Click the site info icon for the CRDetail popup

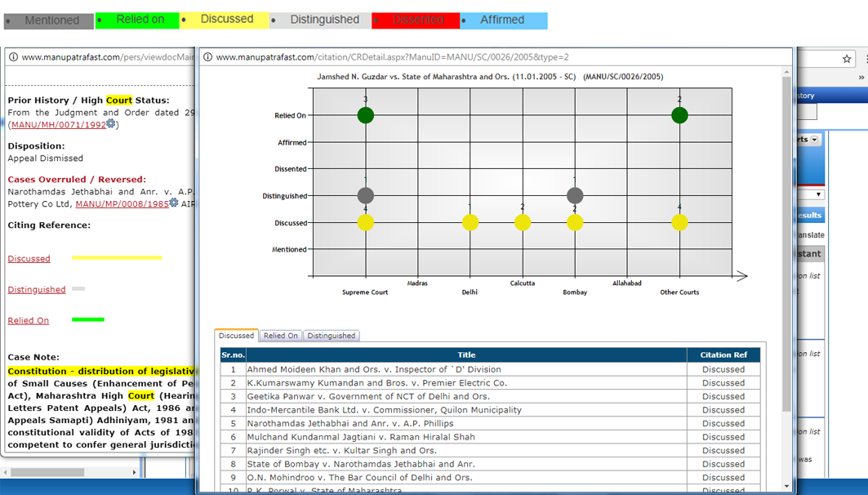[208, 57]
